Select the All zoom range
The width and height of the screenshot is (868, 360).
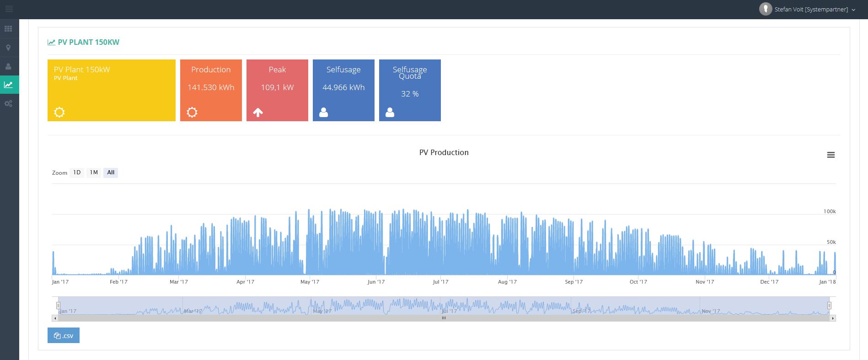[x=111, y=172]
